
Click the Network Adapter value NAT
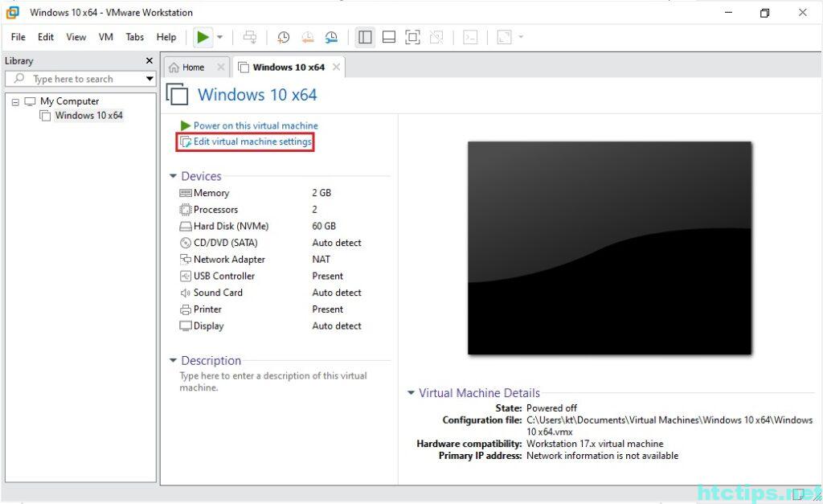coord(321,260)
